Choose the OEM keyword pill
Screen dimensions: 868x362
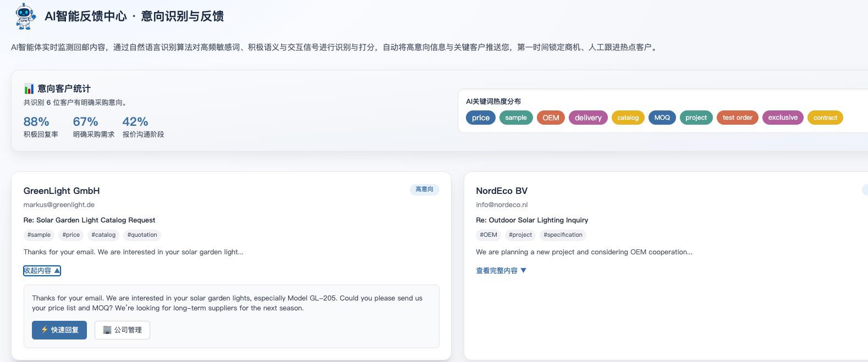click(550, 118)
